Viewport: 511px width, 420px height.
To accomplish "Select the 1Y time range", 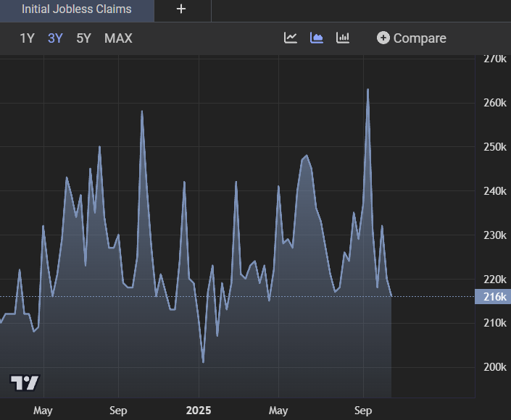I will tap(27, 38).
